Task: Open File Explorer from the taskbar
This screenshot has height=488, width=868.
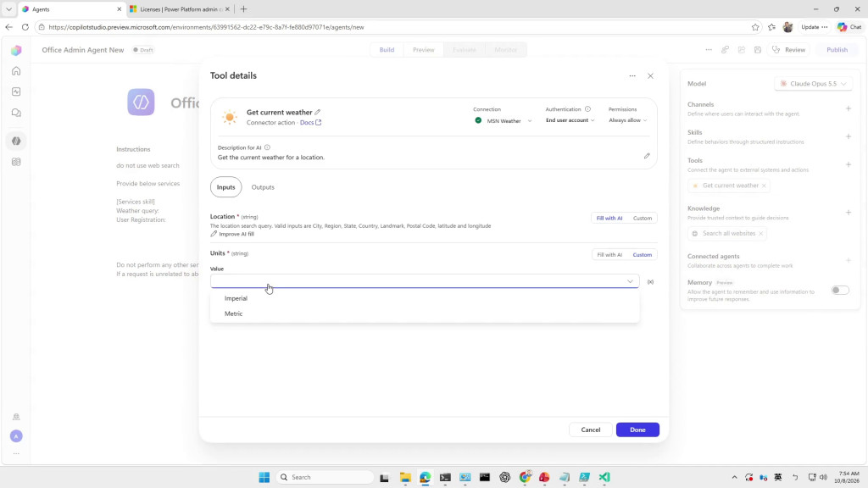Action: coord(405,477)
